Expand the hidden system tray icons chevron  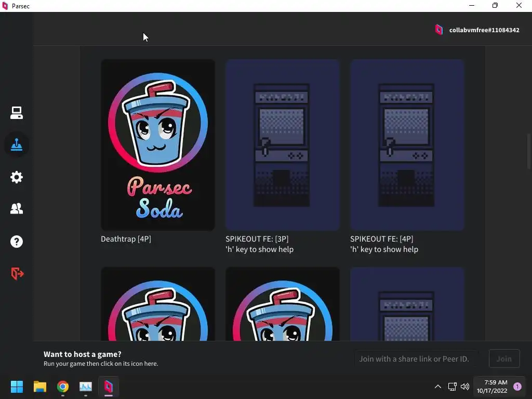tap(438, 387)
